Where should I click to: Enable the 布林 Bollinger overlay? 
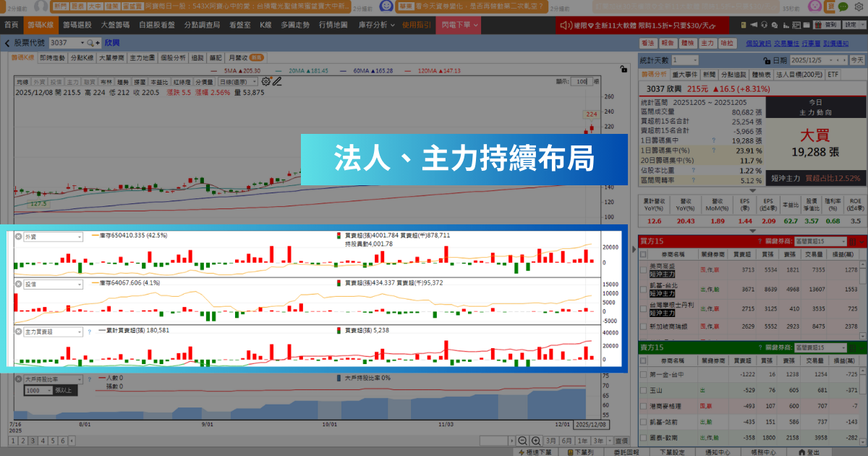(106, 80)
